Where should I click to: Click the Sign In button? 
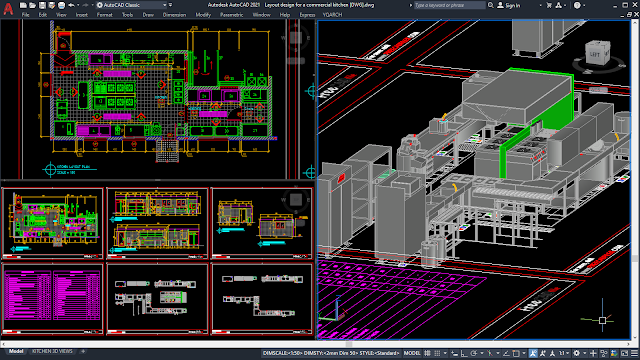[x=509, y=5]
